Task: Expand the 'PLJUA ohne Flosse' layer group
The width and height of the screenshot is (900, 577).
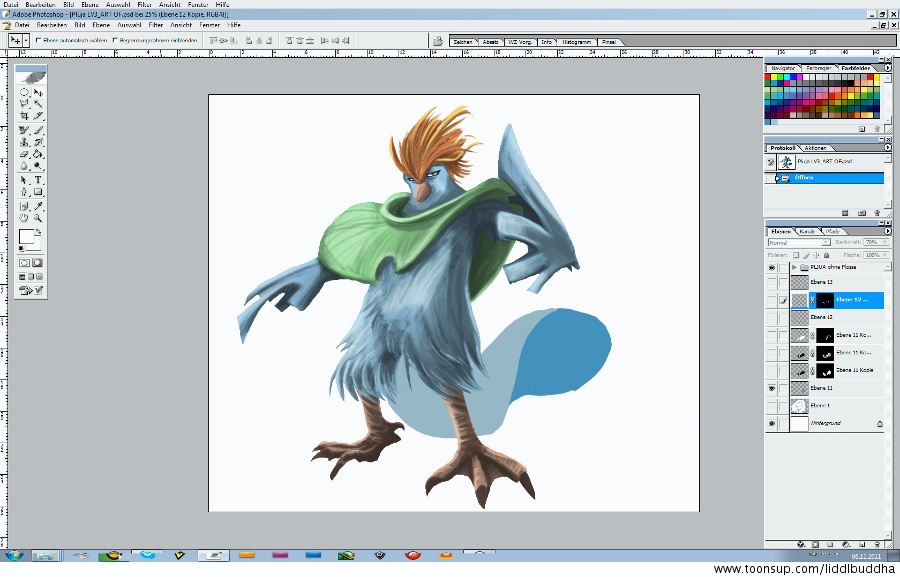Action: click(x=794, y=268)
